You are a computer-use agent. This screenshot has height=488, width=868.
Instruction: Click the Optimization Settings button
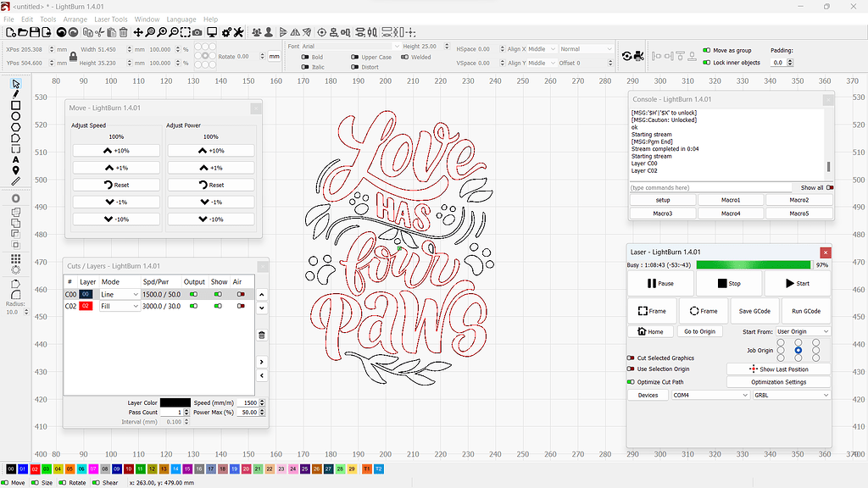point(778,382)
